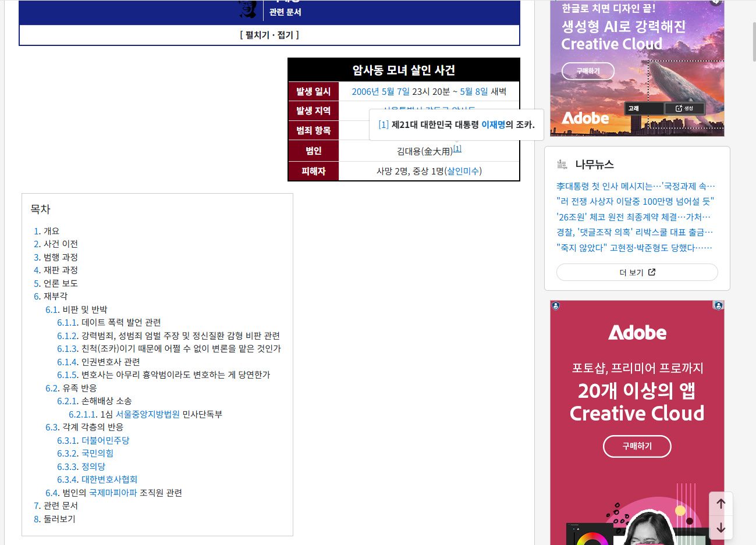The image size is (756, 545).
Task: Open news headline "죽지 않았다" 고현정·박준형도
Action: pos(634,248)
